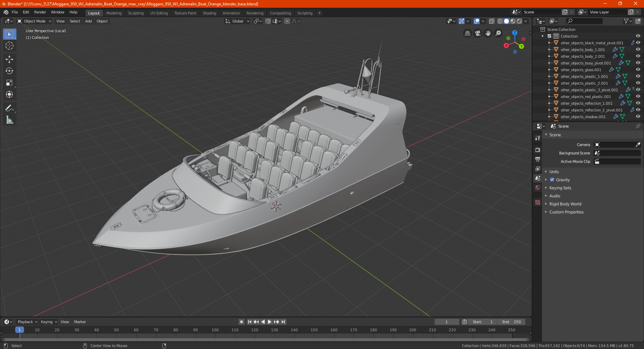Open the File menu

pos(15,12)
